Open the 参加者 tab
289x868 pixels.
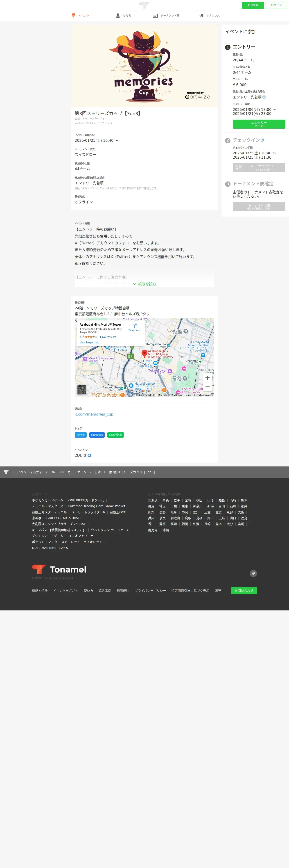tap(124, 16)
